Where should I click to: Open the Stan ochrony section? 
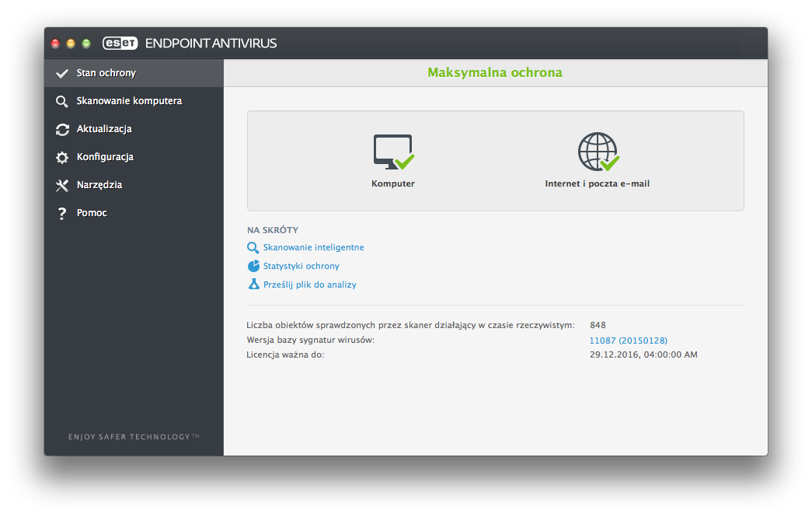click(134, 73)
